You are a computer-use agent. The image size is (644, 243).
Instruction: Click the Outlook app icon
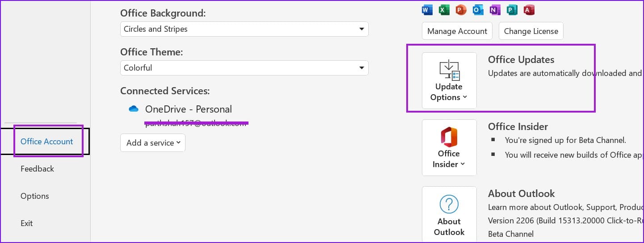478,10
